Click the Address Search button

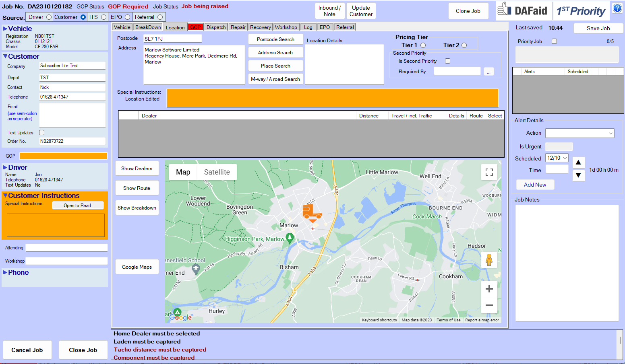tap(275, 53)
